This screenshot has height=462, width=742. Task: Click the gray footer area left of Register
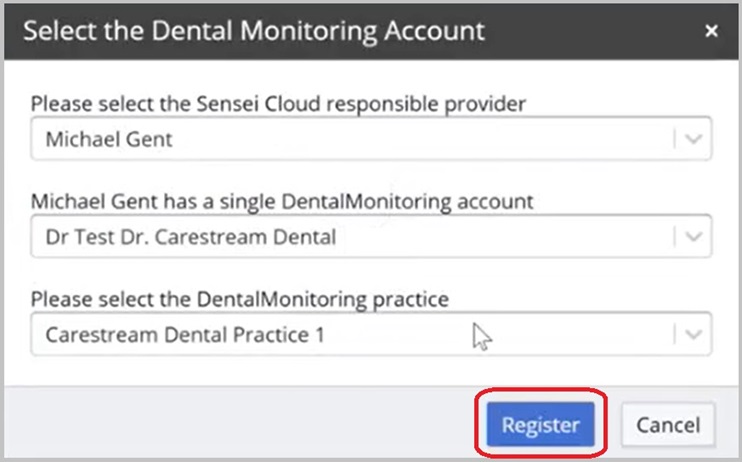click(x=250, y=425)
